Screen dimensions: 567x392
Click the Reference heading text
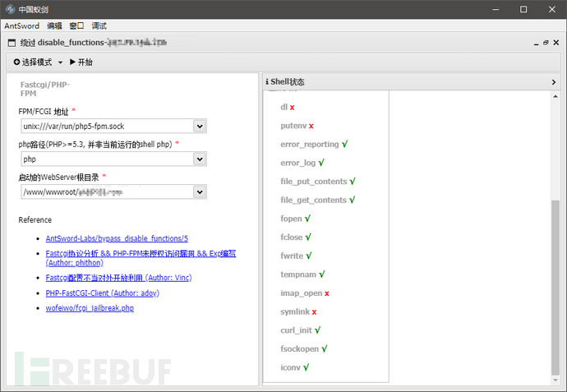35,220
